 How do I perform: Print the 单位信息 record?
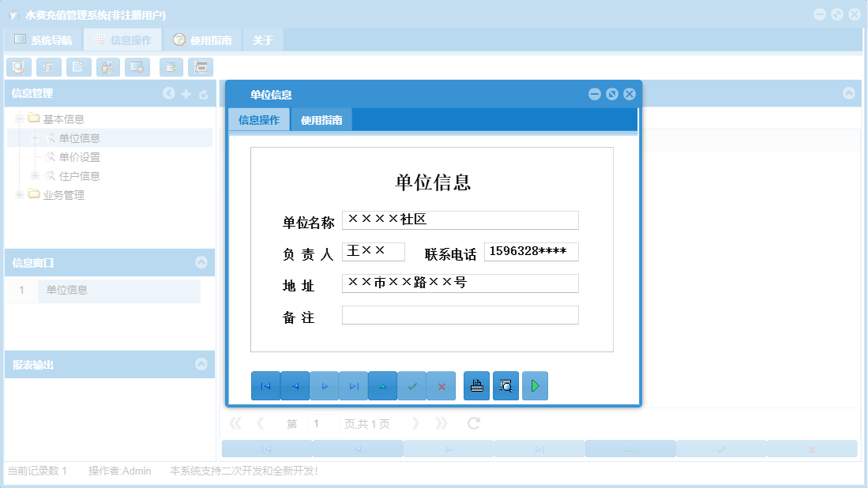[x=476, y=385]
